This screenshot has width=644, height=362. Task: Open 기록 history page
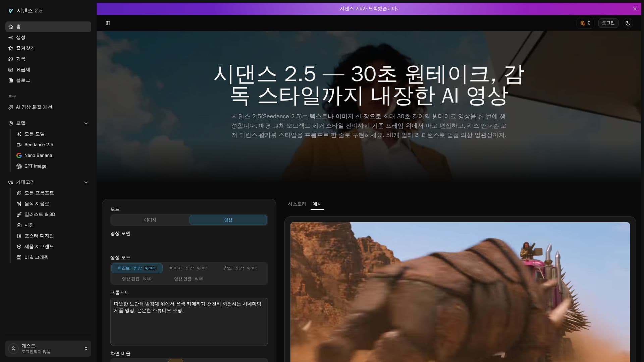coord(48,59)
